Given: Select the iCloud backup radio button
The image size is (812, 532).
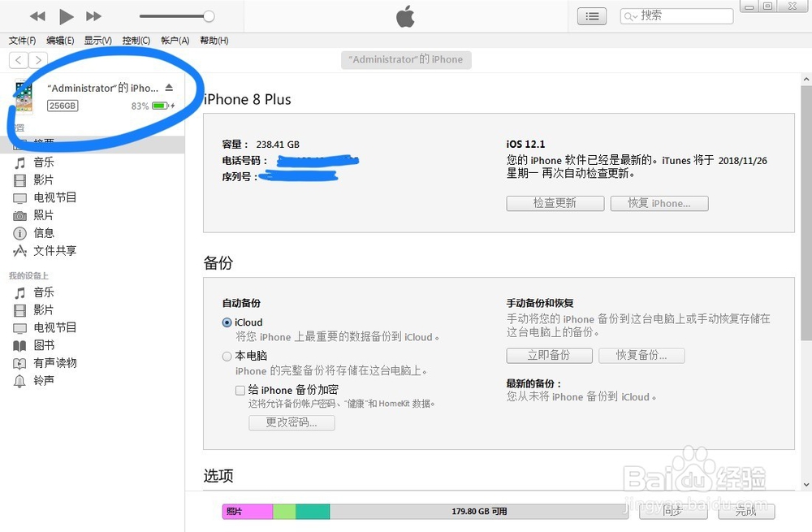Looking at the screenshot, I should (x=227, y=322).
